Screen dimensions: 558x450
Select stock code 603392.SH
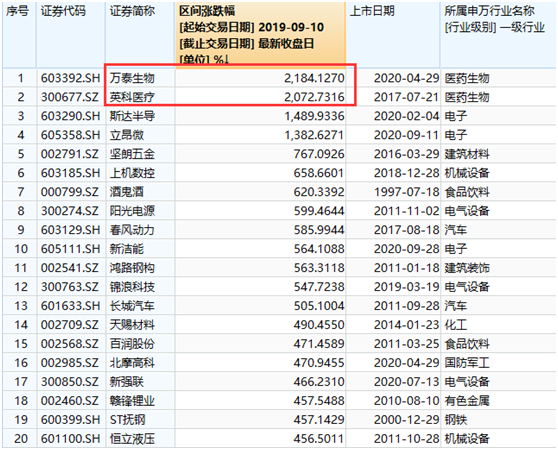(x=70, y=78)
